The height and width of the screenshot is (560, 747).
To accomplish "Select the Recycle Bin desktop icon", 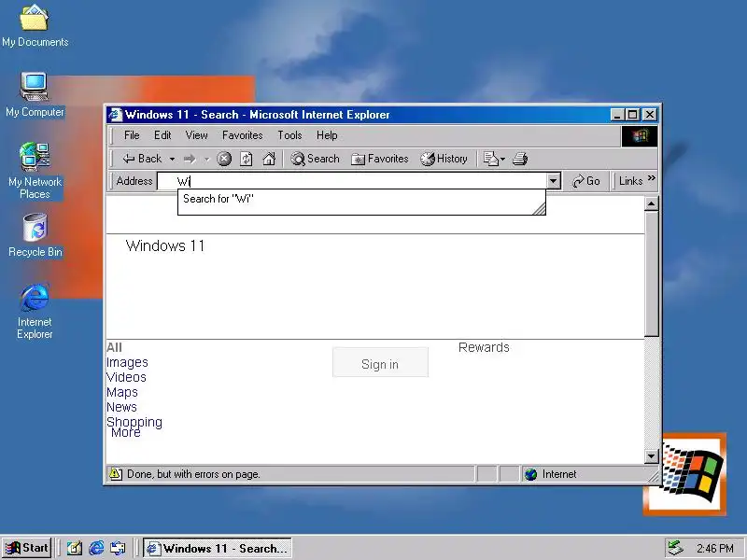I will pyautogui.click(x=35, y=235).
